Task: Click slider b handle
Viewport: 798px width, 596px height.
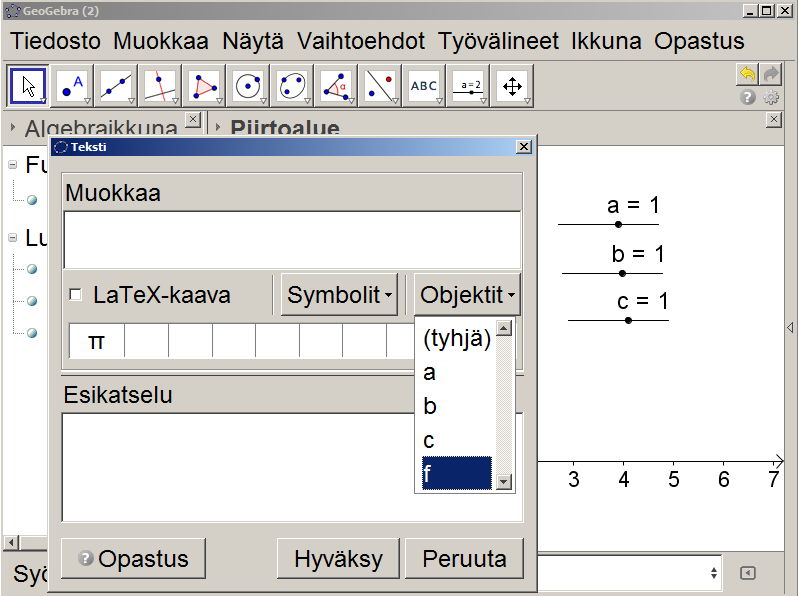Action: tap(622, 274)
